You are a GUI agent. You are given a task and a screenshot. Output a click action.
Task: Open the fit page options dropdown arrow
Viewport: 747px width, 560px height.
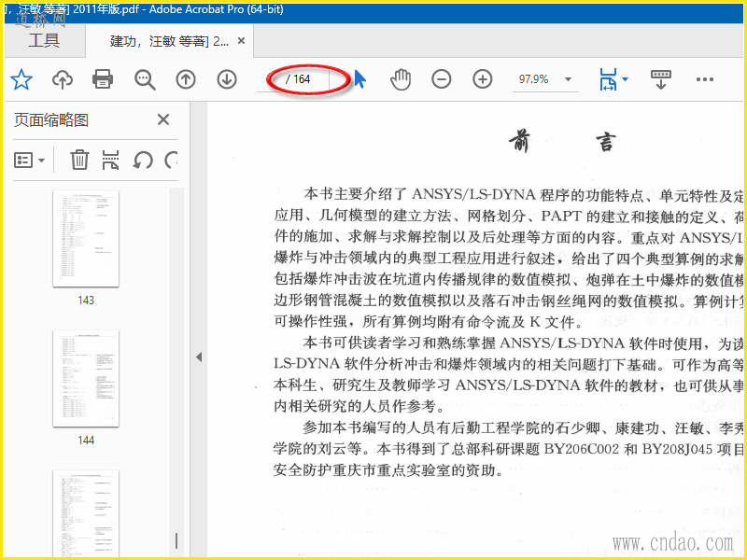tap(625, 79)
